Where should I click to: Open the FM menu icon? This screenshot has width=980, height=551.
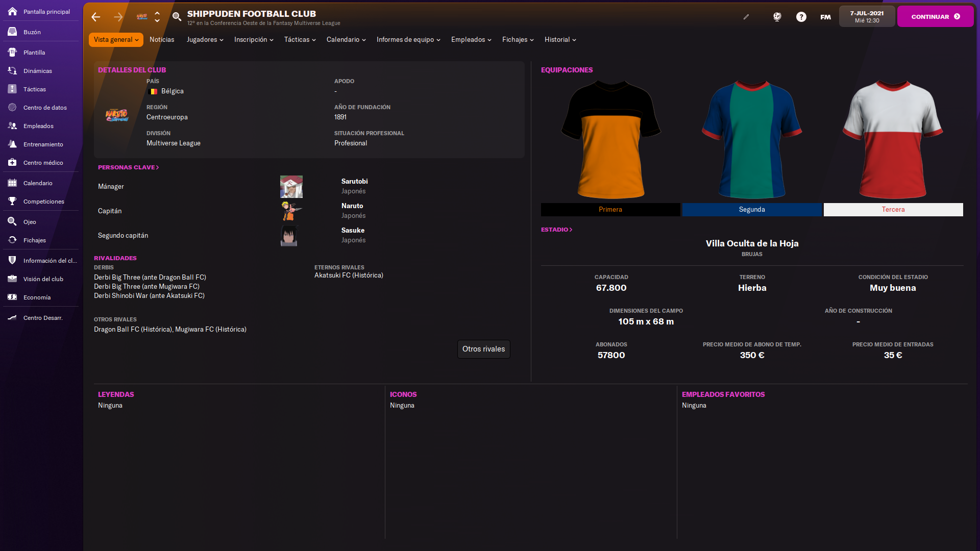click(x=825, y=17)
